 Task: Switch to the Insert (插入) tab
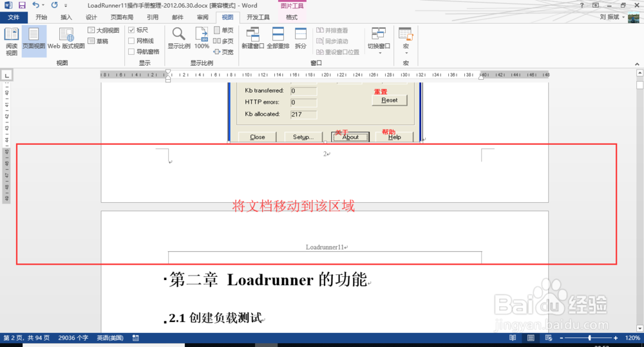pyautogui.click(x=66, y=17)
